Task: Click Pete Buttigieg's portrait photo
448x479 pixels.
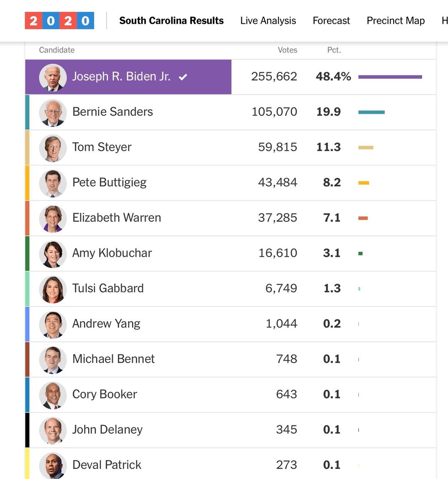Action: [x=53, y=183]
